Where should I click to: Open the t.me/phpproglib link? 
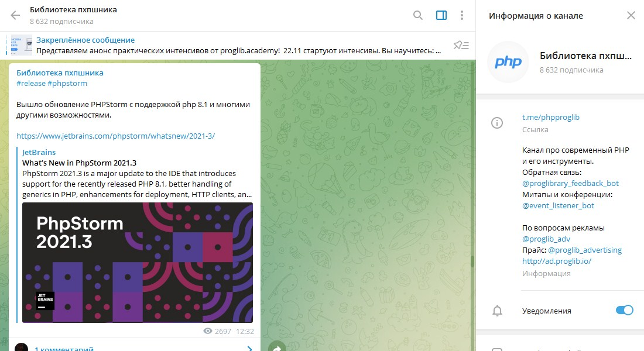(550, 117)
